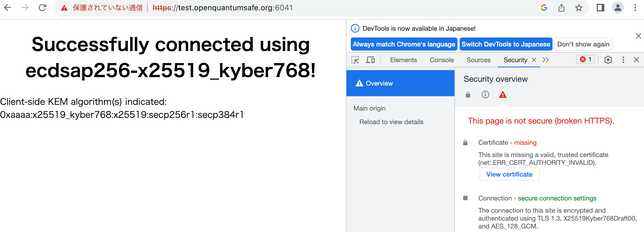Image resolution: width=644 pixels, height=232 pixels.
Task: Click the View certificate button
Action: click(x=509, y=174)
